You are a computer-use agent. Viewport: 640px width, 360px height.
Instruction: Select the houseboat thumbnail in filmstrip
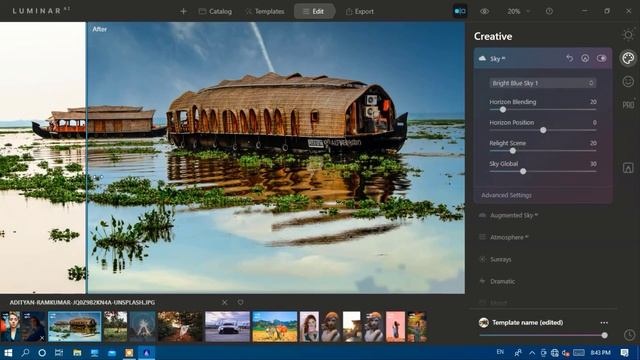click(x=74, y=327)
